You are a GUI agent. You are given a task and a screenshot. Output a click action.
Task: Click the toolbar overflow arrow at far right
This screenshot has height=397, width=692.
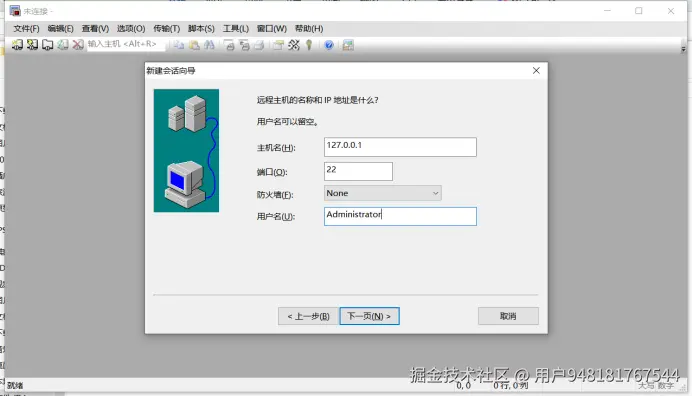pos(683,49)
